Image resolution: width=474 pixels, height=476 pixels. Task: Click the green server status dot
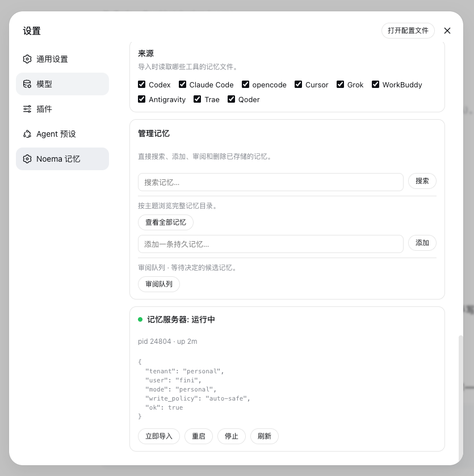pyautogui.click(x=140, y=319)
